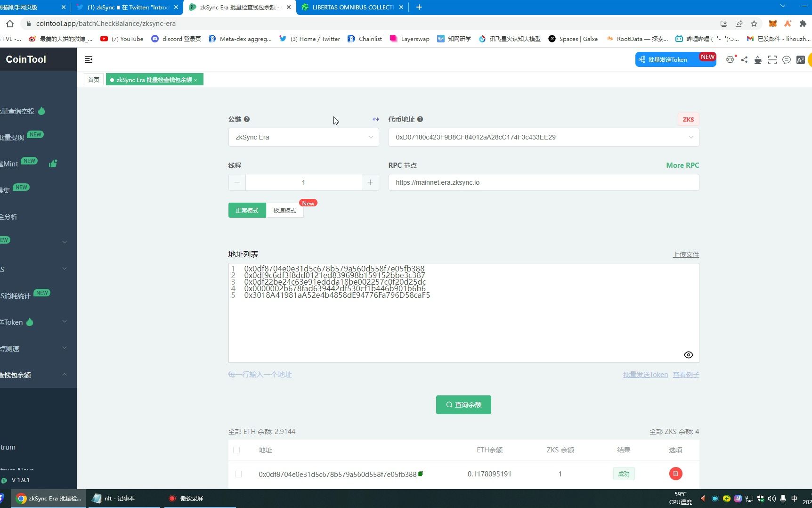Open YouTube bookmark in bookmarks bar
Viewport: 812px width, 508px height.
click(122, 39)
